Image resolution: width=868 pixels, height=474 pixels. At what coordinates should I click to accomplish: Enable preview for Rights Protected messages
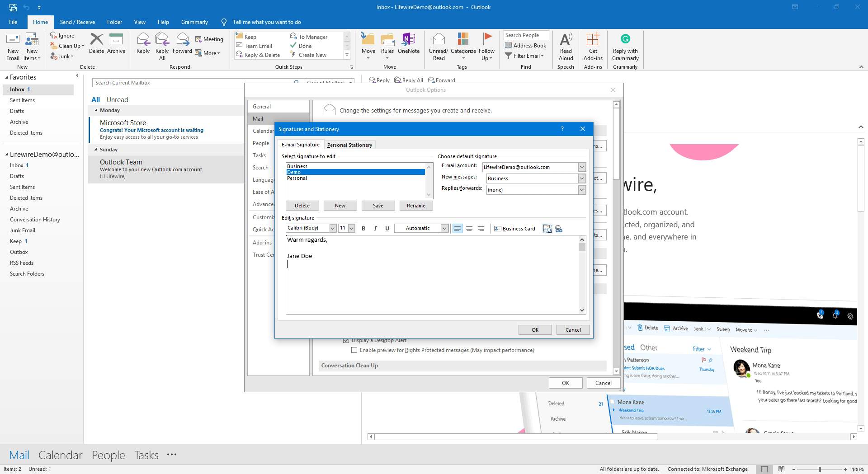click(x=354, y=350)
